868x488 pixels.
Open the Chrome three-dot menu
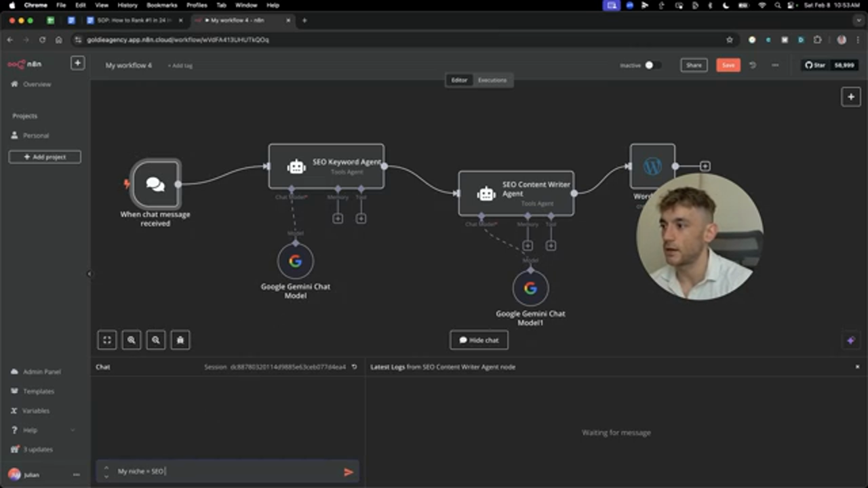click(856, 40)
